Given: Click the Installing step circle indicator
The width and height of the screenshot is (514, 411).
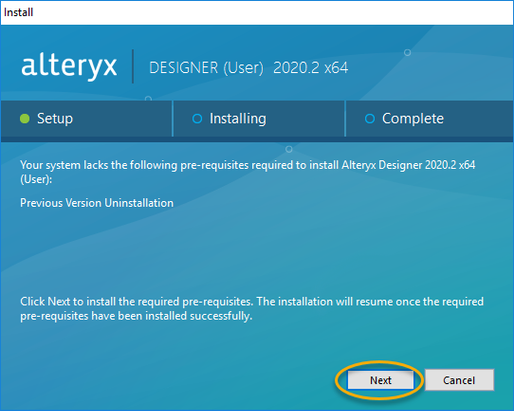Looking at the screenshot, I should click(x=197, y=119).
